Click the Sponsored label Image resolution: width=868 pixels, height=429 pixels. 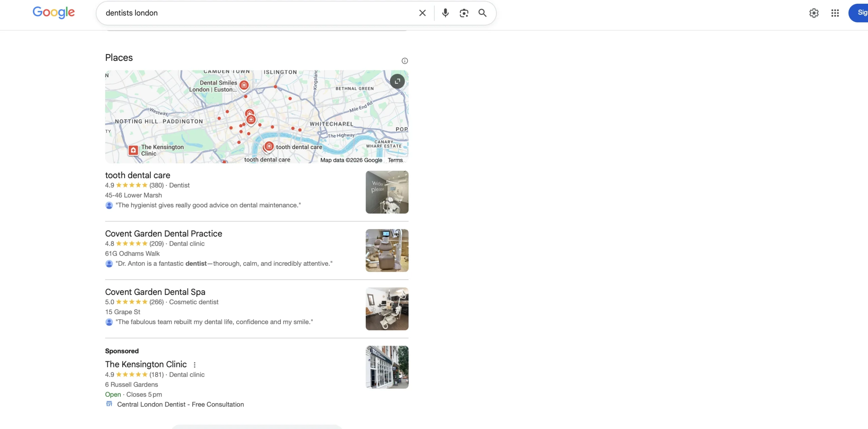pyautogui.click(x=122, y=351)
